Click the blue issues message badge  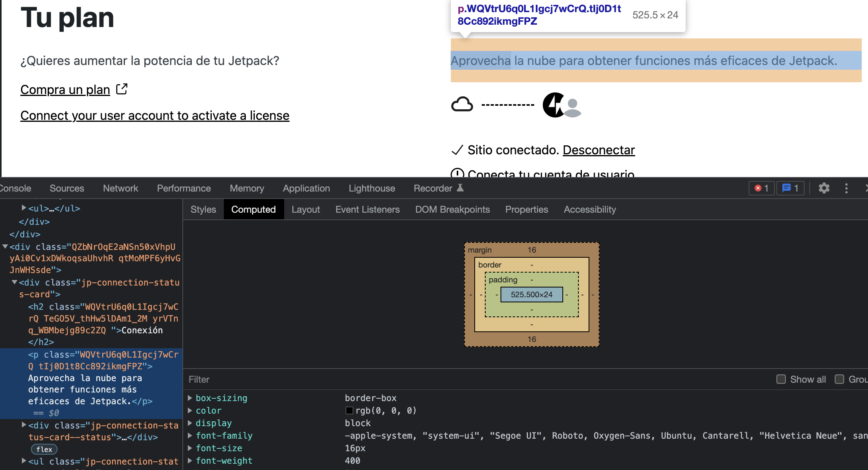(790, 188)
